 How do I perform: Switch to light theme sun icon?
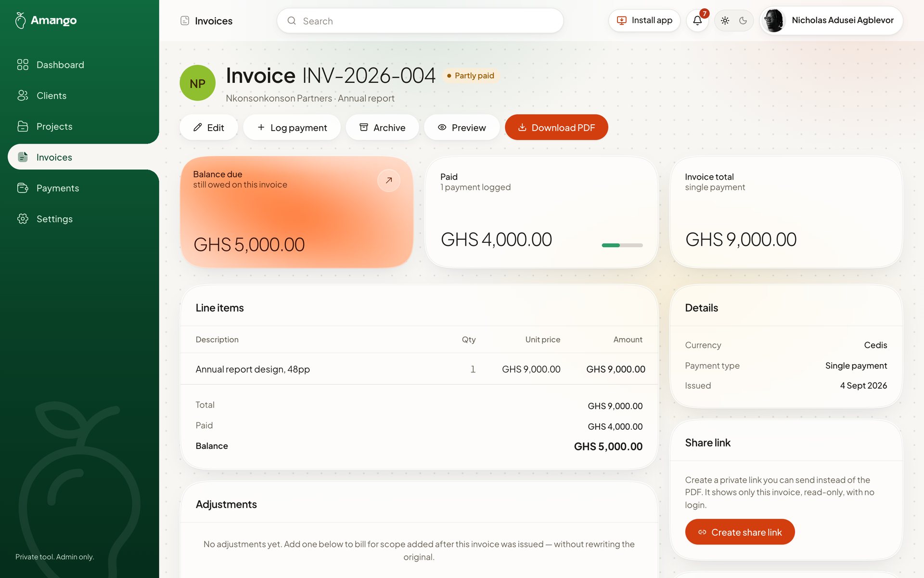click(725, 21)
